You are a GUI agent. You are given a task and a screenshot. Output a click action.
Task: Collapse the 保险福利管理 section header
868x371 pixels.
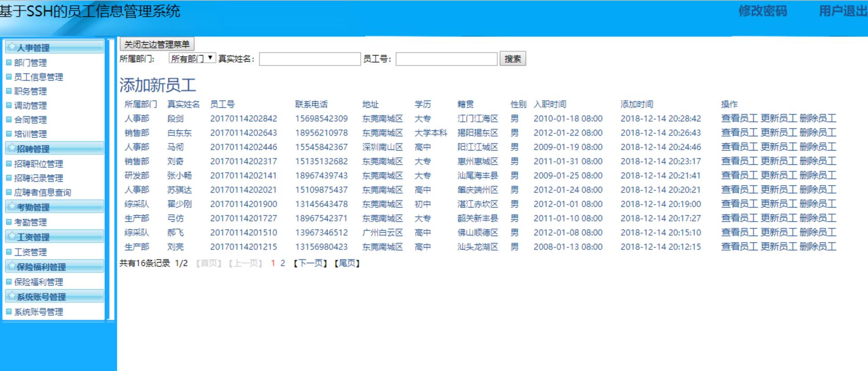click(54, 266)
